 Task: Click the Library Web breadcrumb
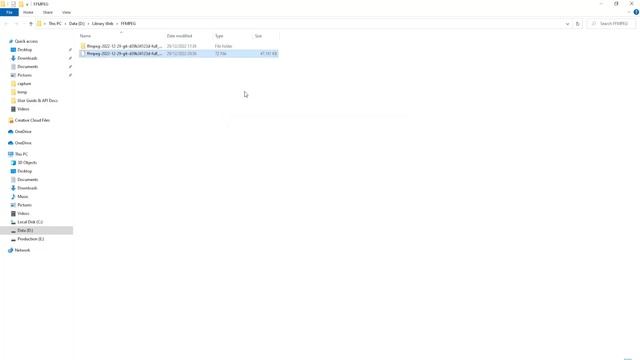(x=102, y=24)
